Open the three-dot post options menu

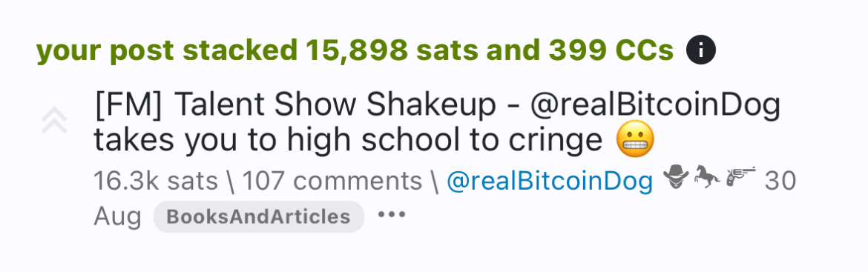(x=392, y=215)
